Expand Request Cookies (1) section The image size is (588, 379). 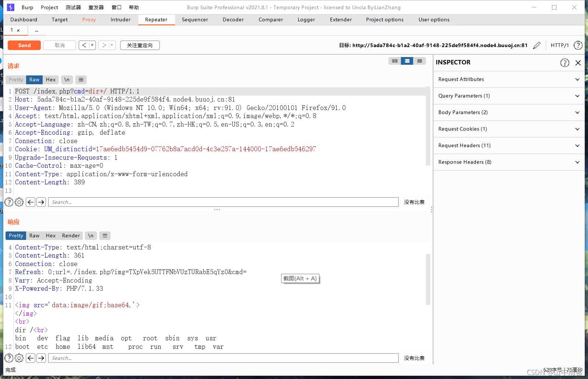point(509,129)
